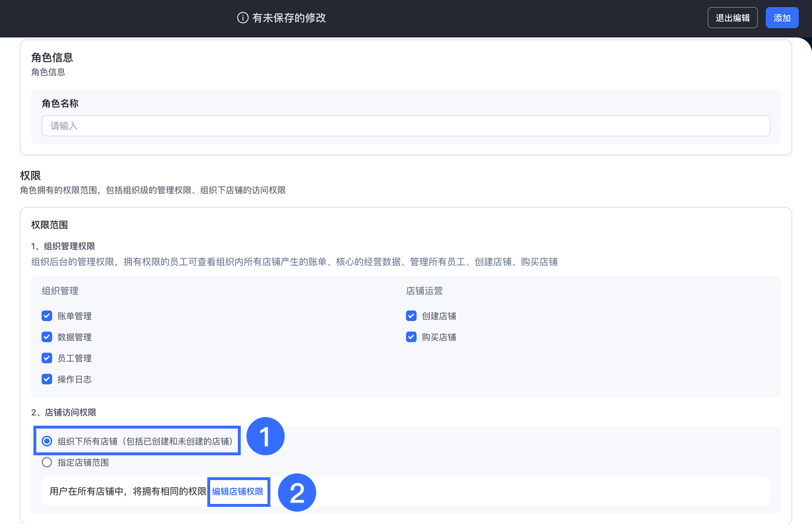Image resolution: width=812 pixels, height=524 pixels.
Task: Uncheck the 操作日志 checkbox
Action: click(x=47, y=379)
